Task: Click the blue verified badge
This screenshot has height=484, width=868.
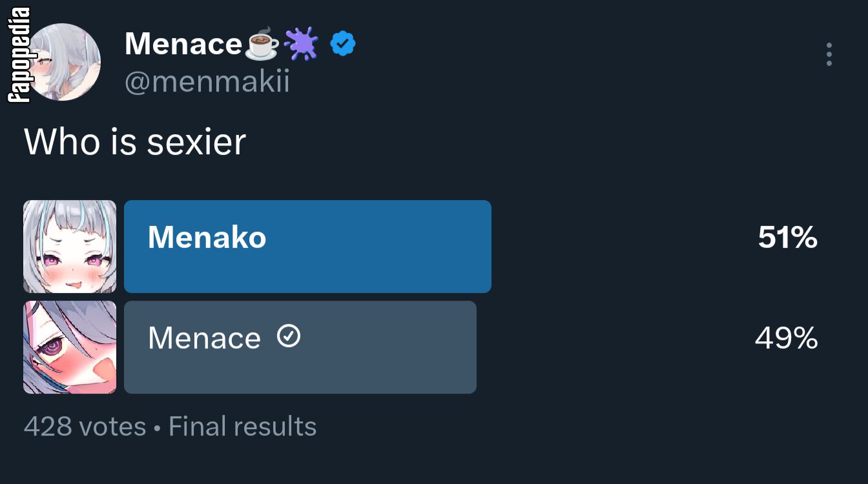Action: pos(343,44)
